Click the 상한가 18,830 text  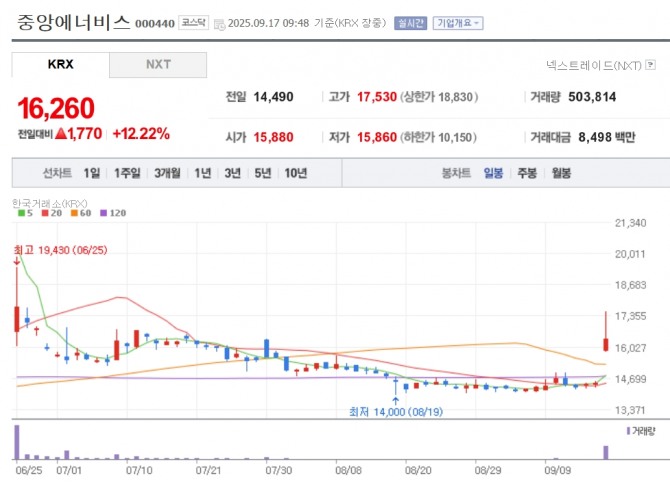pos(439,97)
